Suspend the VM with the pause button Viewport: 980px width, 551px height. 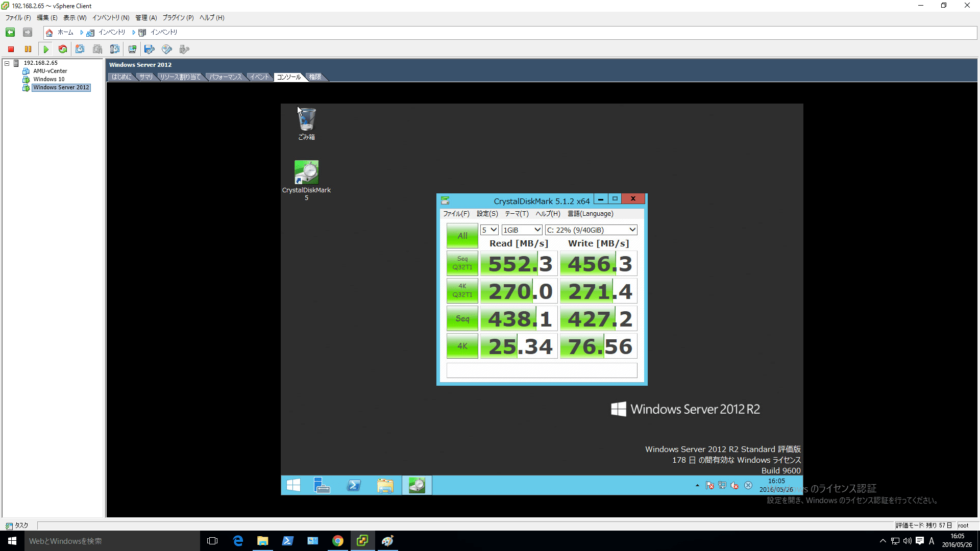tap(28, 49)
